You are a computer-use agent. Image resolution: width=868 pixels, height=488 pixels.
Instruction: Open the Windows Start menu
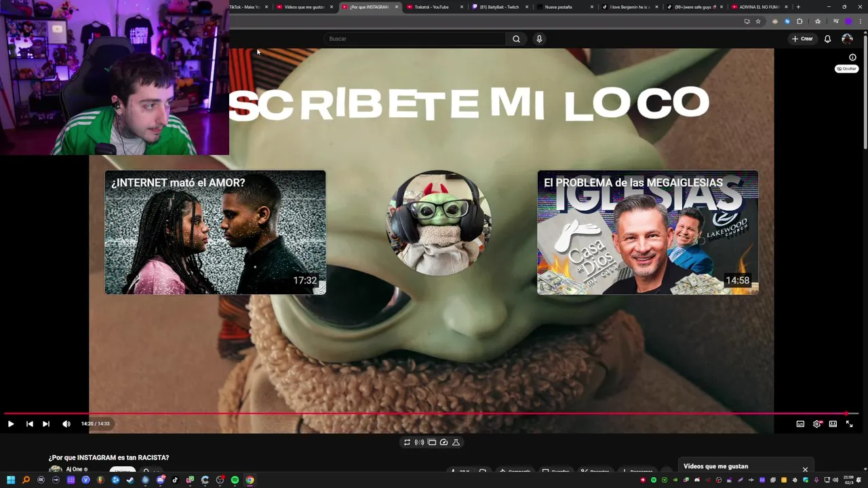coord(11,480)
